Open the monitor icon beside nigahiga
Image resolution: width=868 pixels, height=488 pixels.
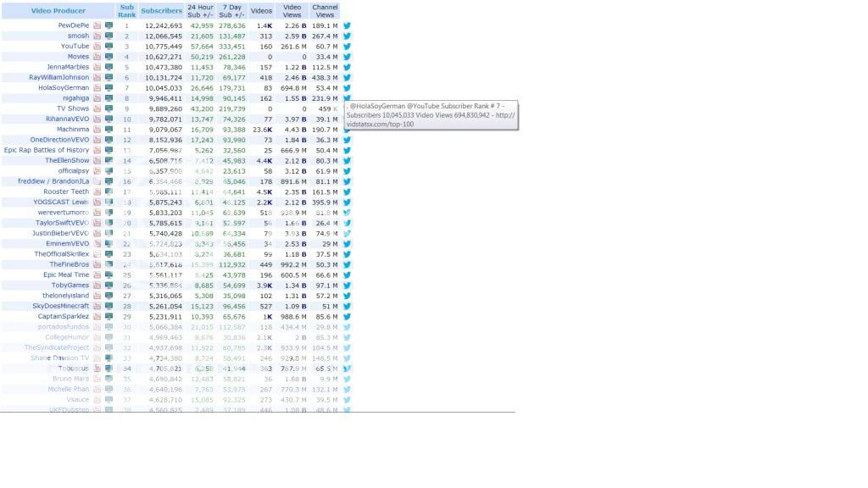click(109, 98)
